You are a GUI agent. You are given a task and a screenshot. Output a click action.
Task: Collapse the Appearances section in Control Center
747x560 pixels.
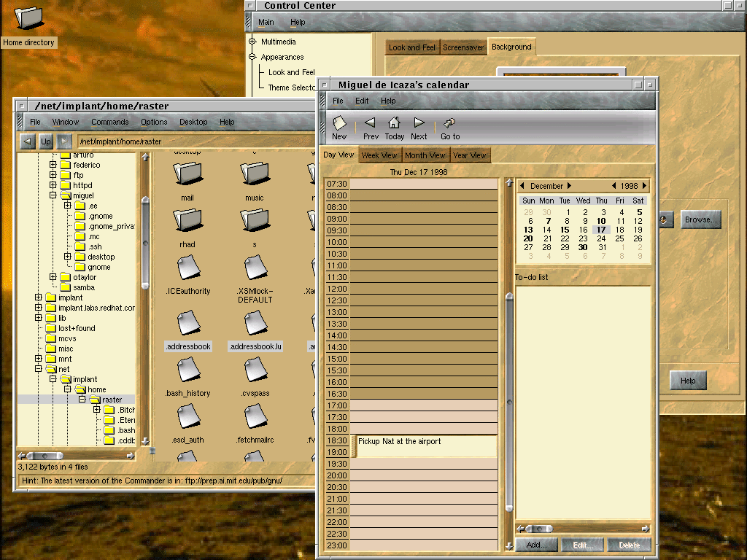pyautogui.click(x=252, y=57)
